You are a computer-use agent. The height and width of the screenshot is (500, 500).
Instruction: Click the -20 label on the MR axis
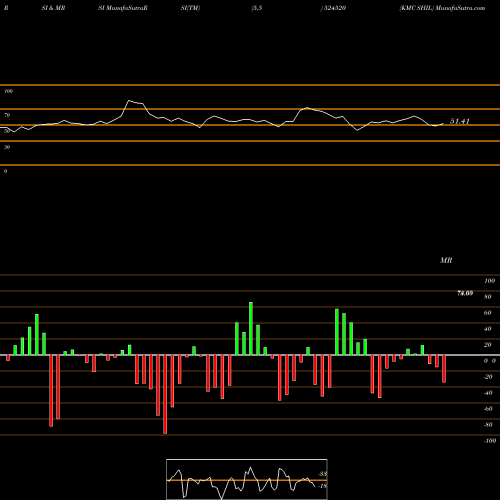(x=488, y=377)
